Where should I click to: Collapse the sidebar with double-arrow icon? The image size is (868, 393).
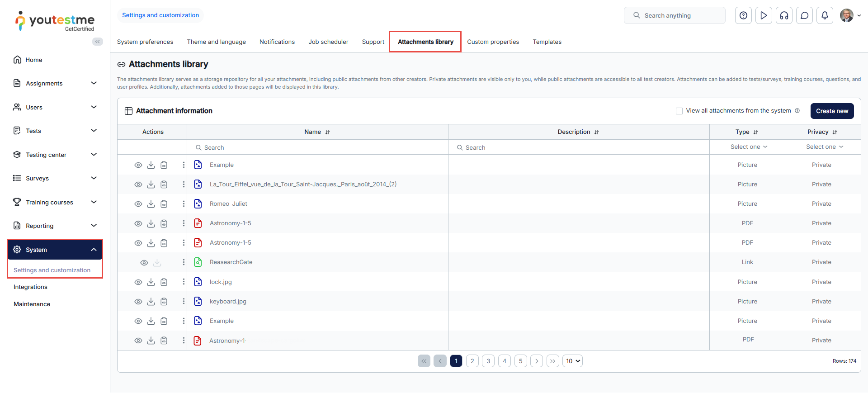coord(97,42)
